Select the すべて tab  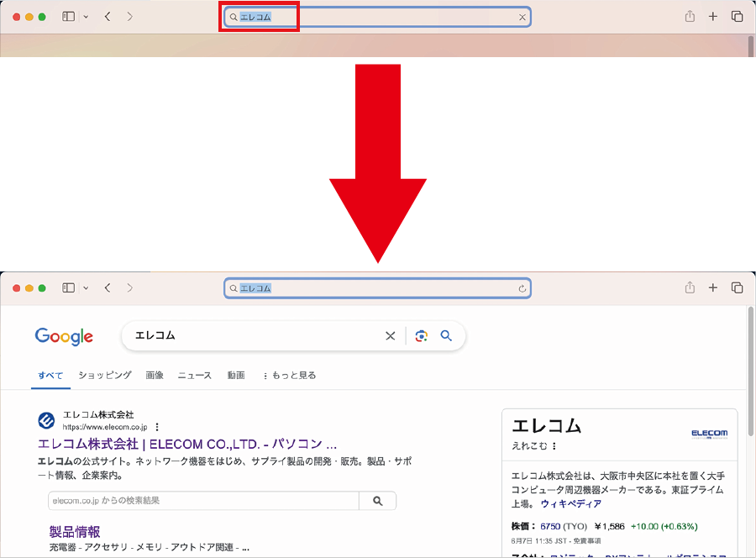click(50, 375)
